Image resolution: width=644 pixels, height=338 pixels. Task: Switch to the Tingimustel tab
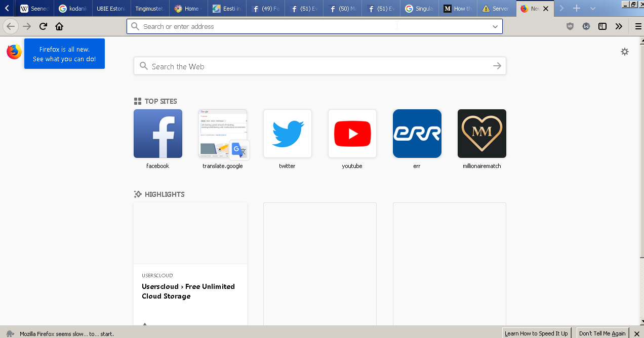coord(150,9)
